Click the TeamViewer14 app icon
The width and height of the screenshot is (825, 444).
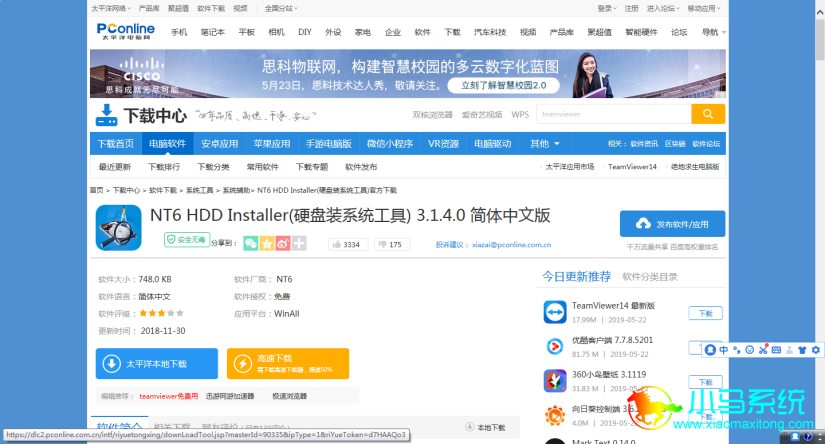[555, 312]
